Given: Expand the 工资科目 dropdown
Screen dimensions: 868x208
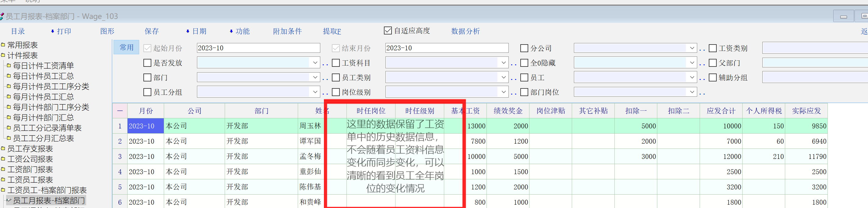Looking at the screenshot, I should pos(503,63).
